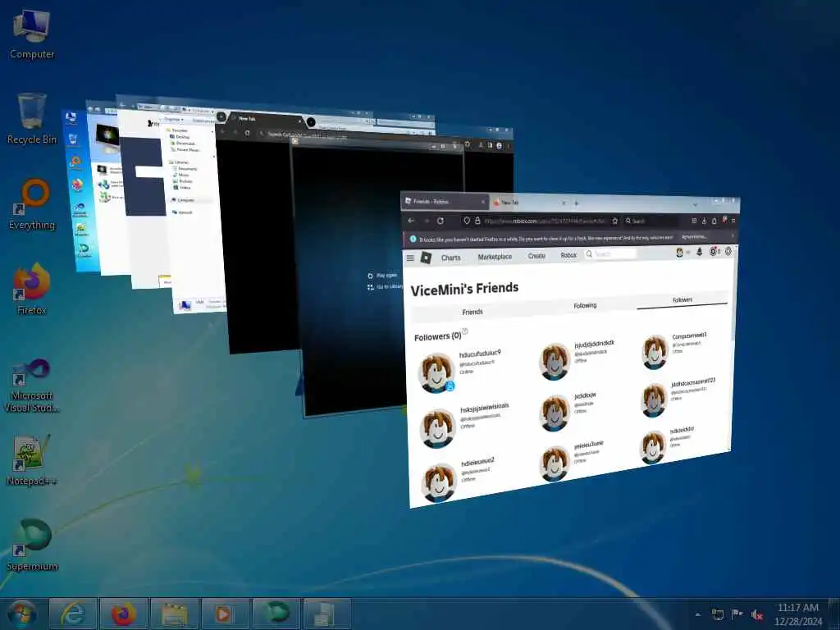
Task: Select Play again in dark window
Action: tap(382, 276)
